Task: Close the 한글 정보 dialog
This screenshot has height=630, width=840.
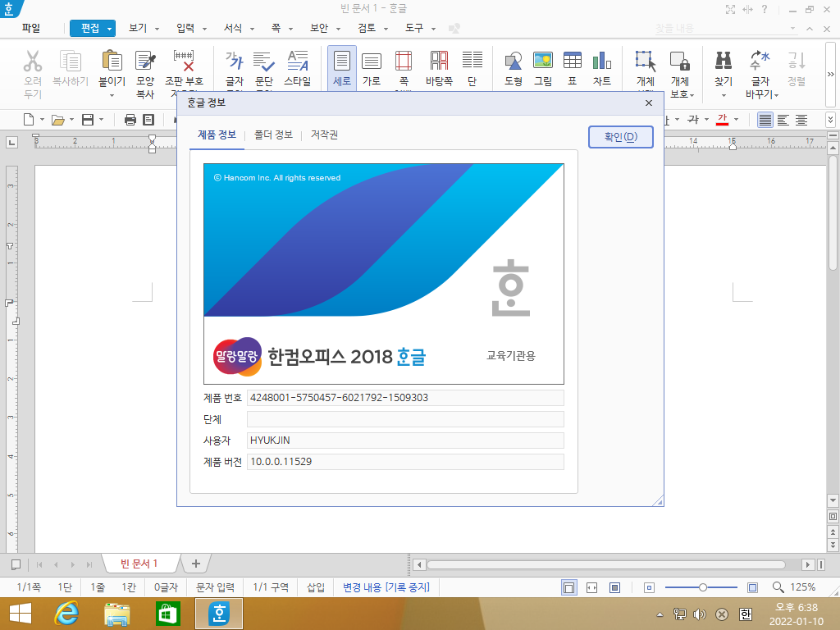Action: [649, 103]
